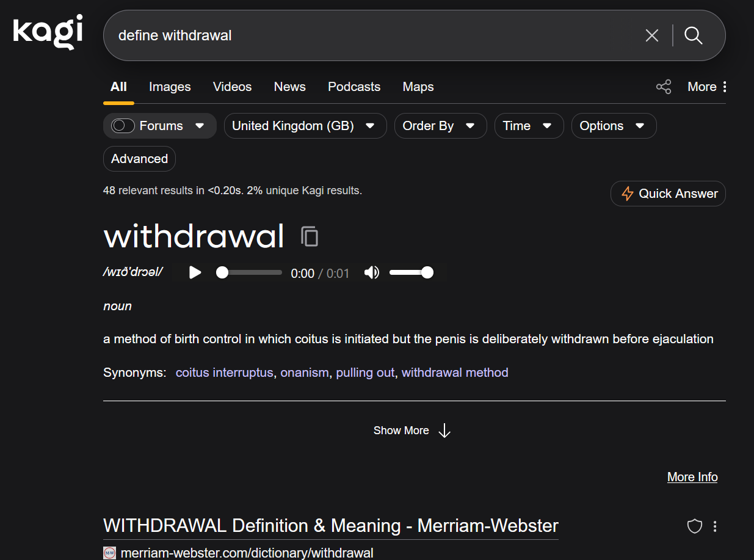Open the Order By dropdown

coord(440,126)
